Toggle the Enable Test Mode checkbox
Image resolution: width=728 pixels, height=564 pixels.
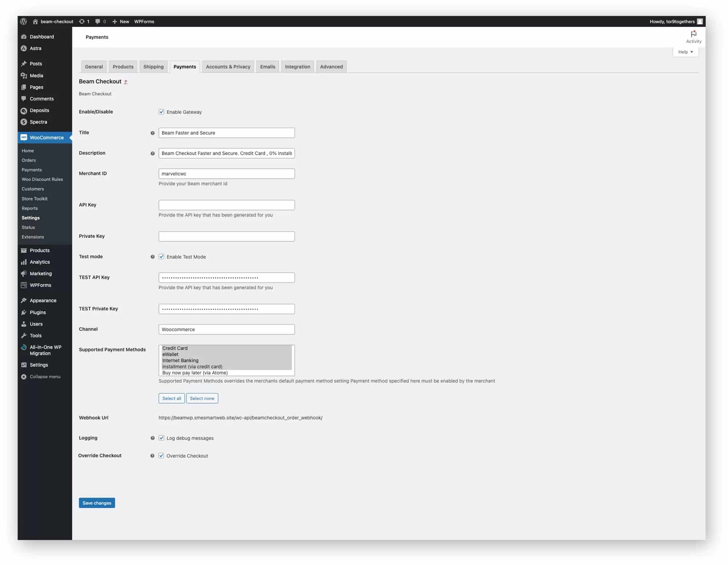point(161,257)
